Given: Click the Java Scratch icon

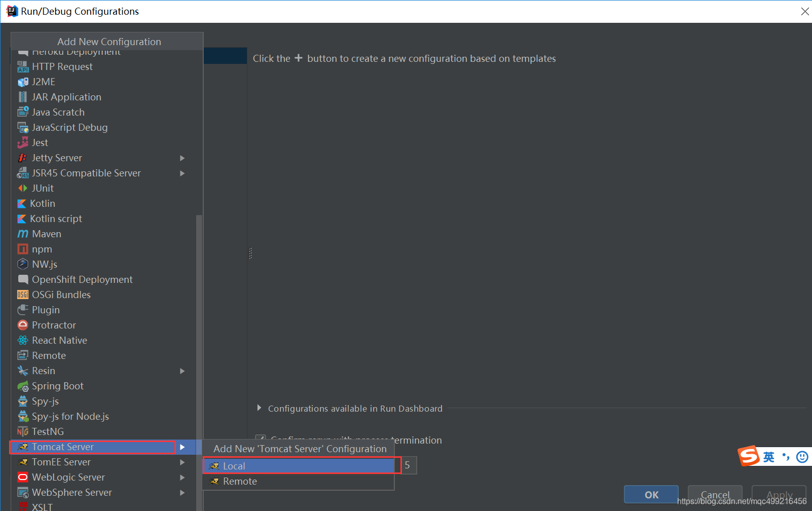Looking at the screenshot, I should coord(23,112).
